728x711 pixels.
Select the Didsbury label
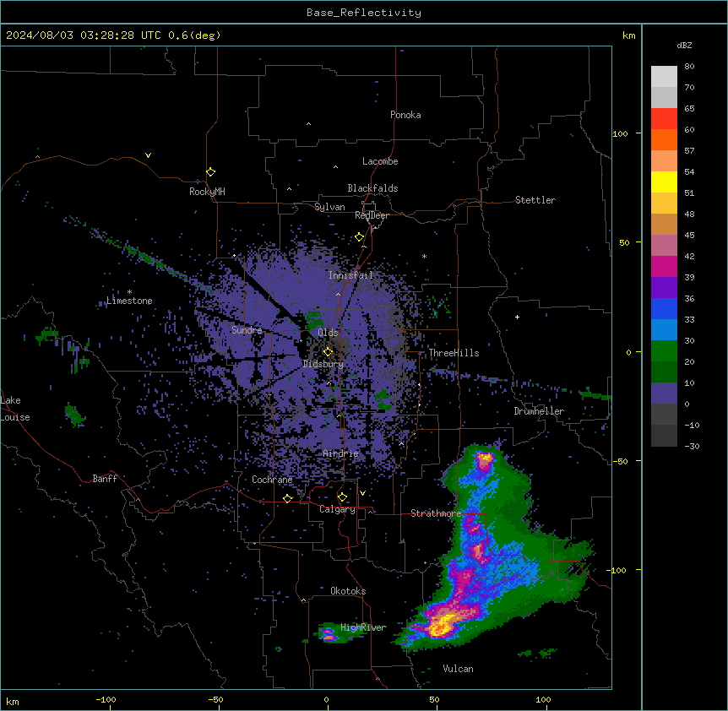click(323, 364)
